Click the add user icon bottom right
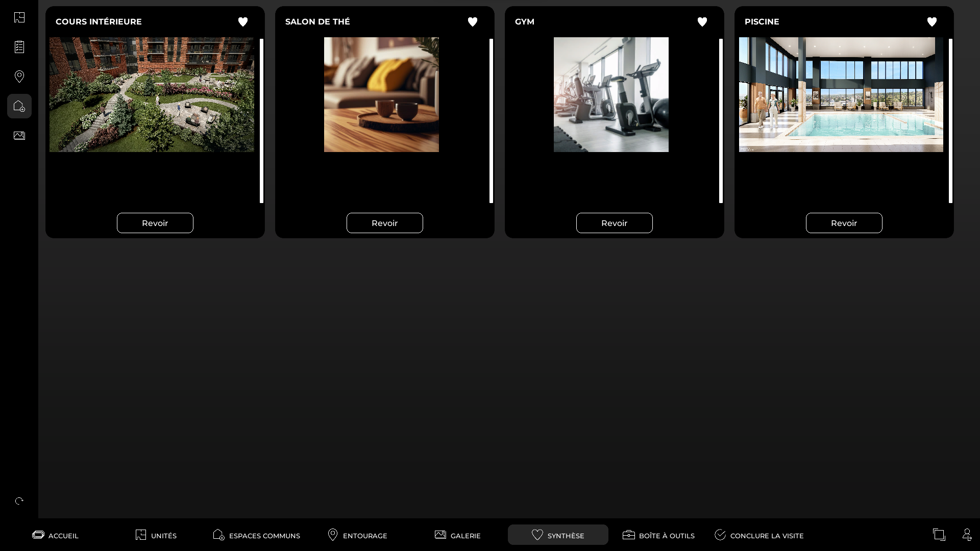This screenshot has width=980, height=551. tap(967, 535)
